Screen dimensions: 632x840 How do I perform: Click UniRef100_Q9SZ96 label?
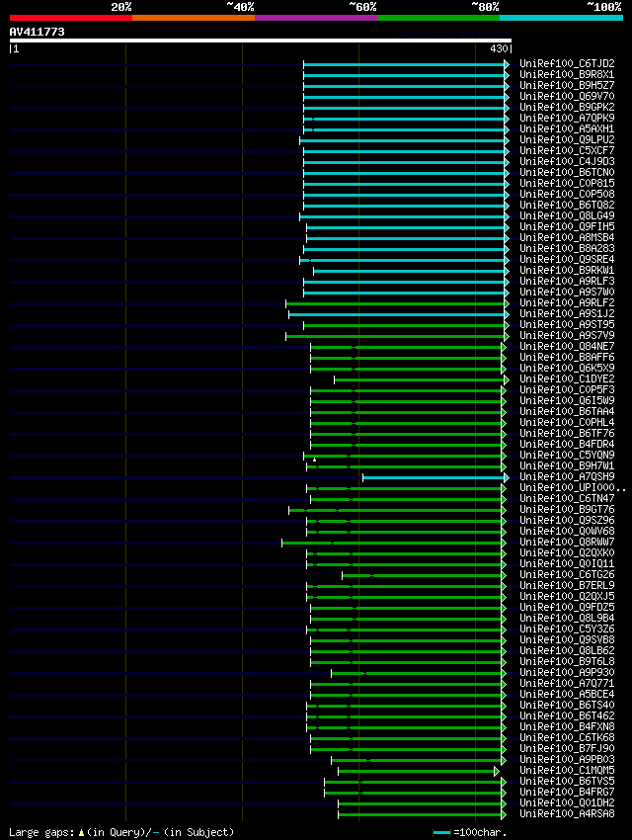pos(567,520)
